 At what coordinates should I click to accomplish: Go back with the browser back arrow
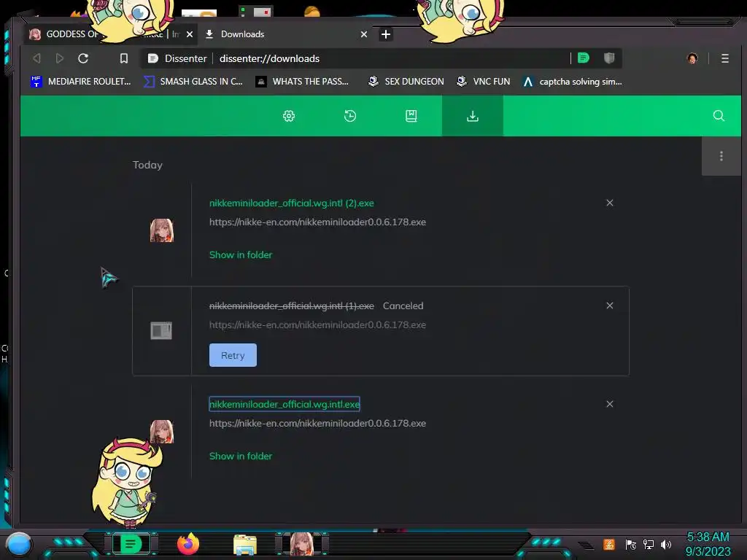(36, 58)
